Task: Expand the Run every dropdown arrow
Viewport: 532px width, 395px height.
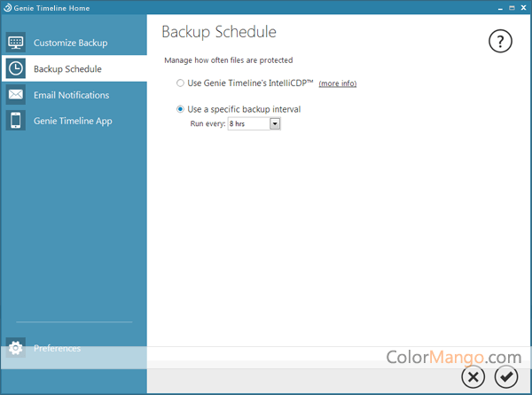Action: pyautogui.click(x=275, y=124)
